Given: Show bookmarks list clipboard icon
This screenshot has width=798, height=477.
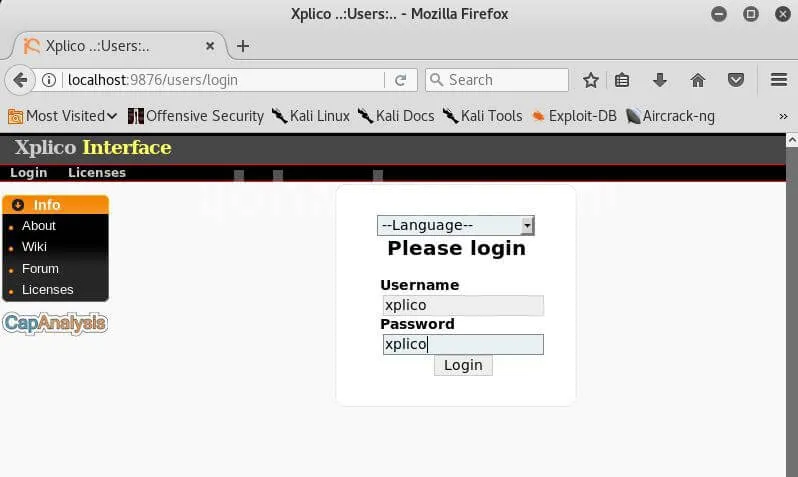Looking at the screenshot, I should 622,80.
